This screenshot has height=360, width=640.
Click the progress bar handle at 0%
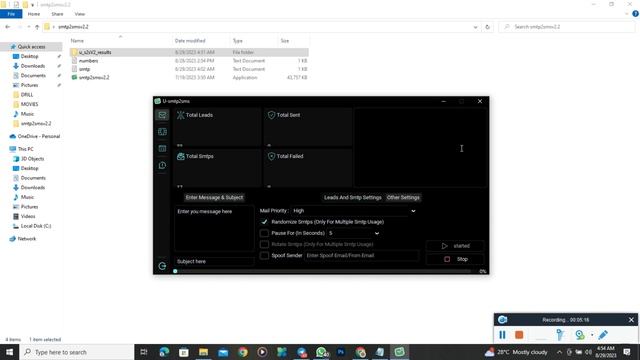click(x=175, y=271)
